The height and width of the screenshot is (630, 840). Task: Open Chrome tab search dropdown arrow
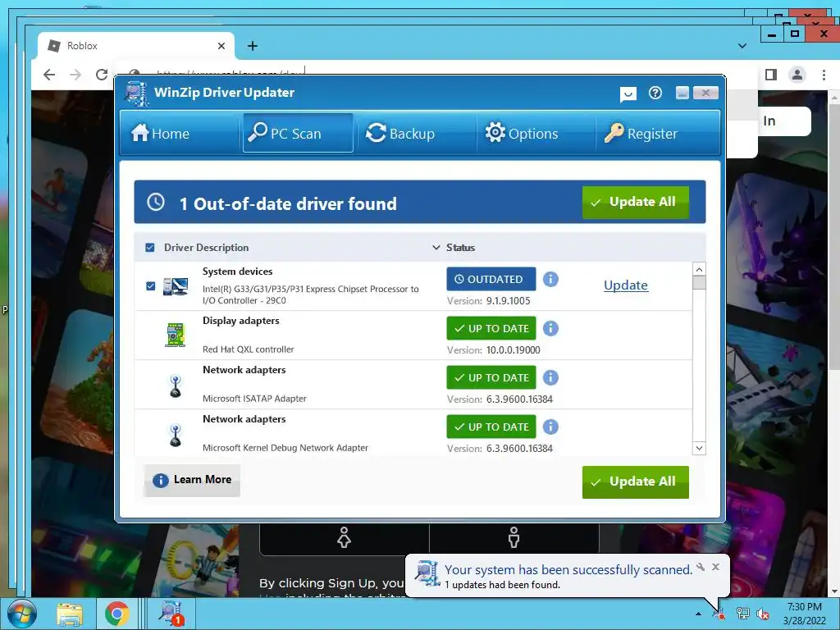click(742, 46)
